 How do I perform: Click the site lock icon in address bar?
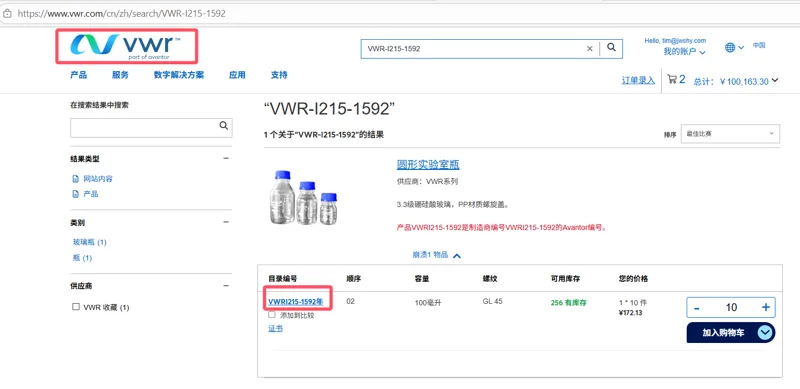(8, 14)
